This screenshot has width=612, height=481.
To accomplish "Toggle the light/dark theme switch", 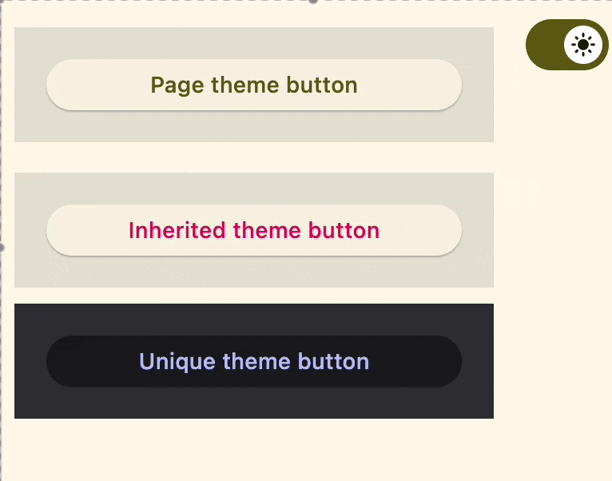I will [566, 45].
